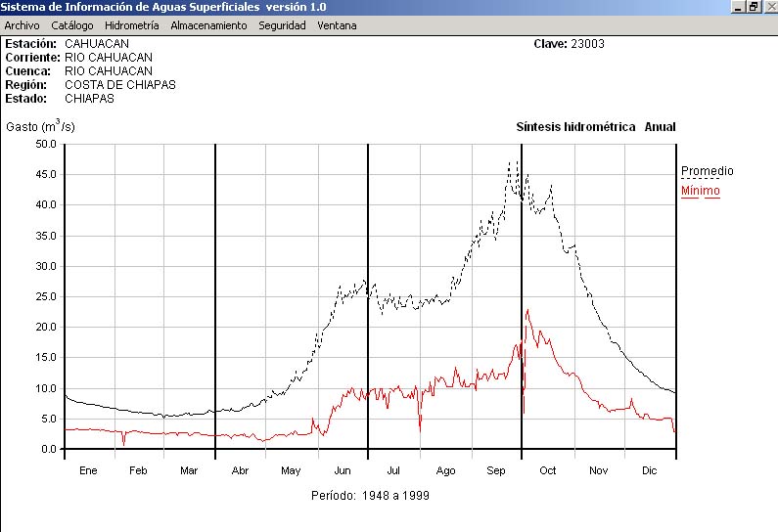
Task: Minimize the child window
Action: point(738,7)
